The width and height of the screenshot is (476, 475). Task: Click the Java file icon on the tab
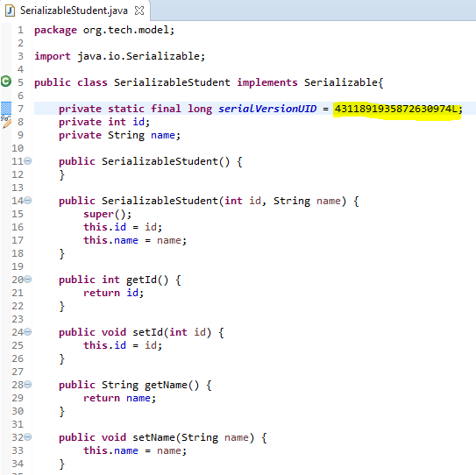click(10, 11)
